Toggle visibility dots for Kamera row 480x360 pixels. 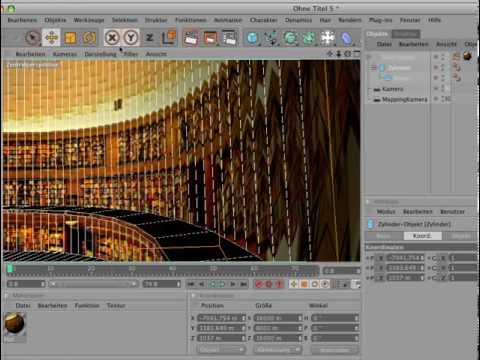pos(443,88)
